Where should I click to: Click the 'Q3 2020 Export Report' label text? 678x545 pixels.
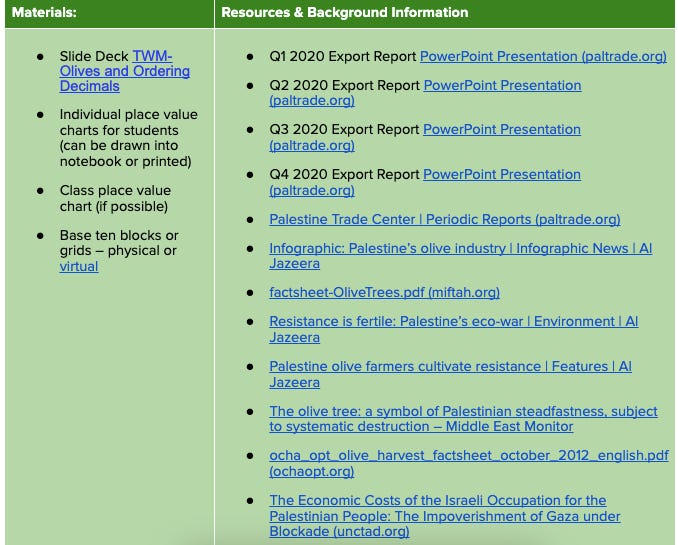pos(344,130)
